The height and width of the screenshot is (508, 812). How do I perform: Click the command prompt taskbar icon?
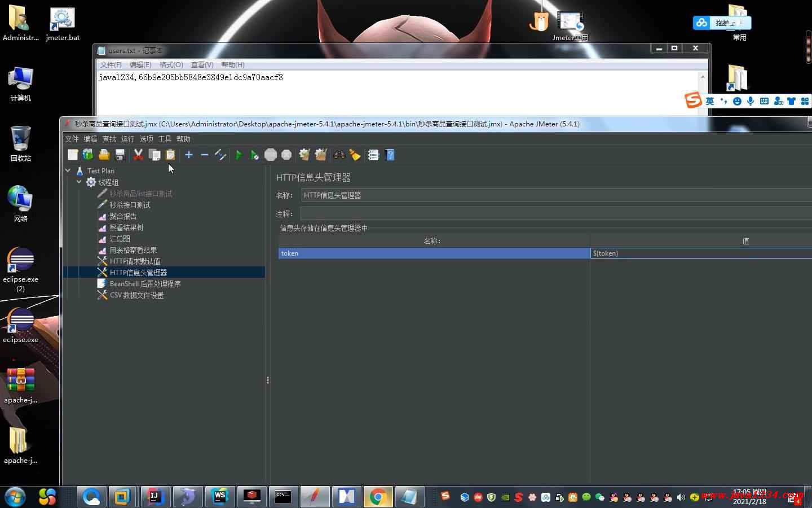283,497
